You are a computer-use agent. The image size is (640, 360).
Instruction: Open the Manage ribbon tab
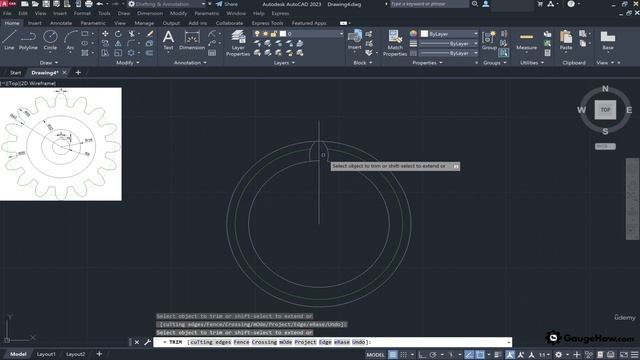coord(144,23)
